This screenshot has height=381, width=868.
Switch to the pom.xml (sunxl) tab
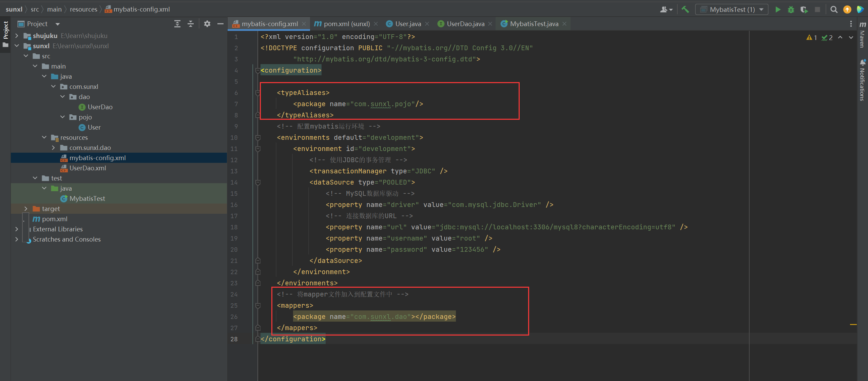(346, 24)
